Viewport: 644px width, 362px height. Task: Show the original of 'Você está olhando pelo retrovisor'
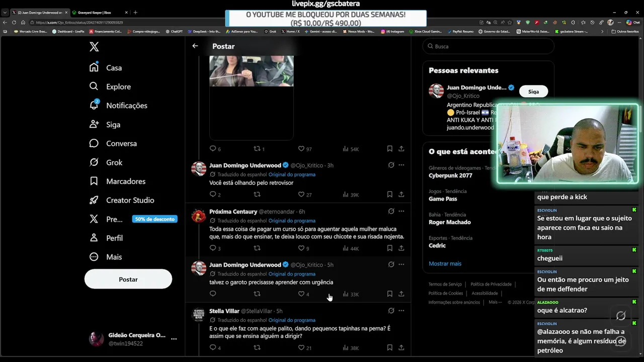[x=292, y=174]
